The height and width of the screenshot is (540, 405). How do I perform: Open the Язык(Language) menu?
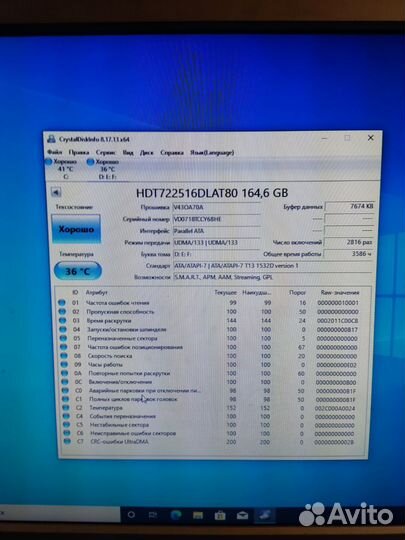pos(212,152)
